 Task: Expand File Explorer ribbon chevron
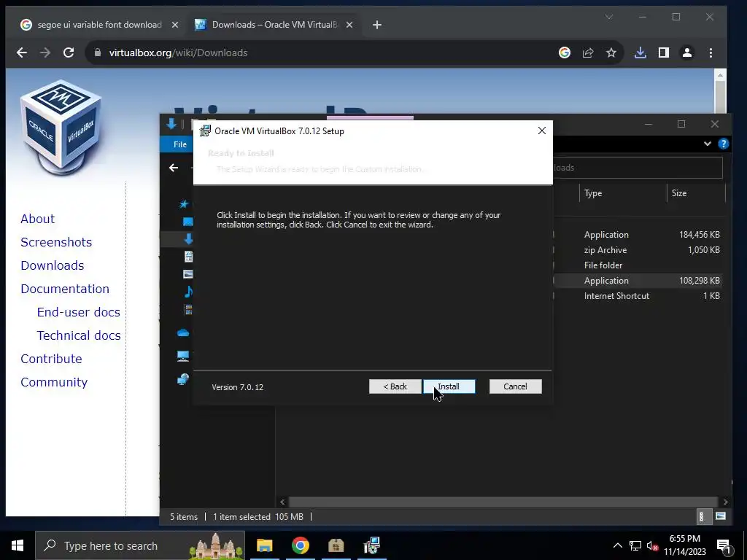[708, 144]
